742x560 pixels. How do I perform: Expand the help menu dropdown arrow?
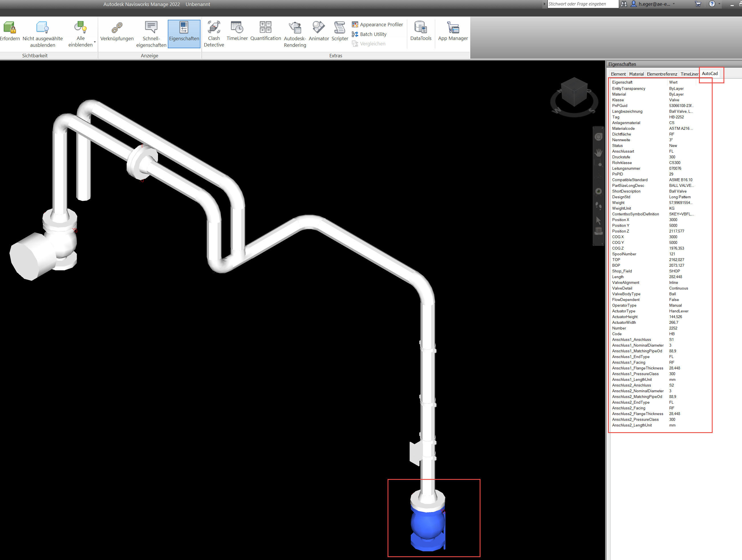click(x=719, y=4)
